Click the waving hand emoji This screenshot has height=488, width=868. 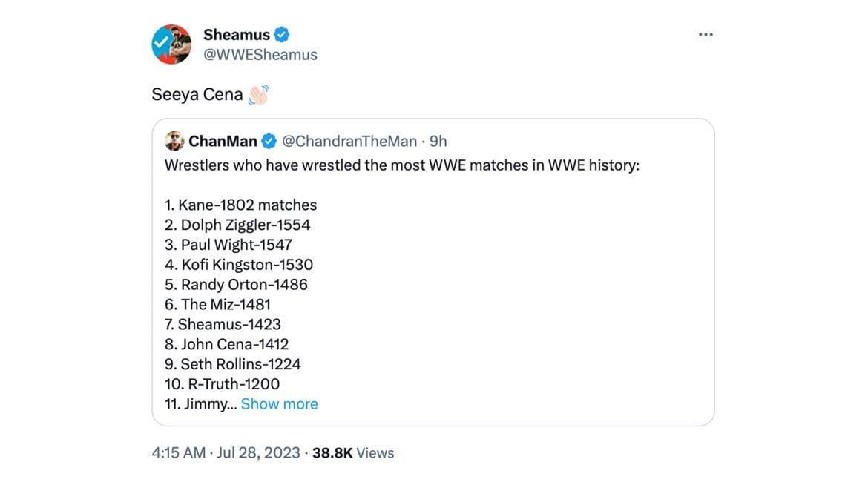[x=257, y=95]
